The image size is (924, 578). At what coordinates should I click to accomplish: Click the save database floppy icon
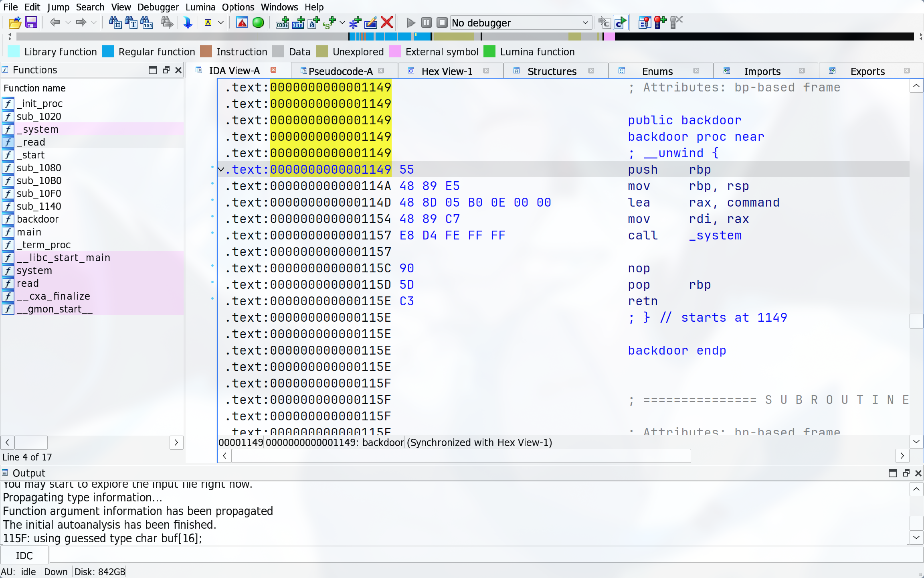(31, 22)
